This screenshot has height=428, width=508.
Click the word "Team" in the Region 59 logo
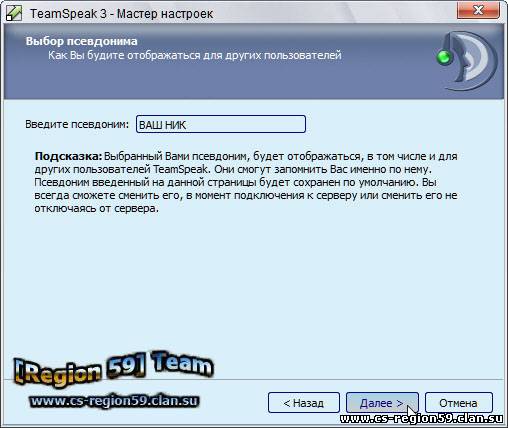[x=182, y=363]
